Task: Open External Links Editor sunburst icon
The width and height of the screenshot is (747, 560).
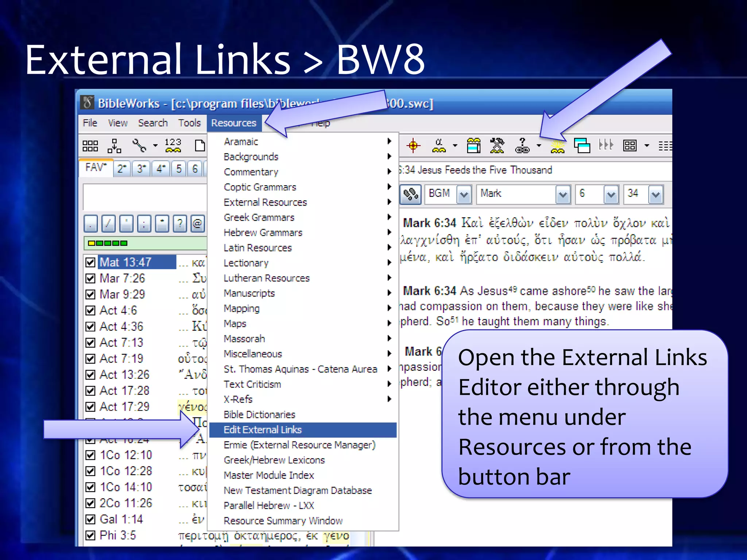Action: (558, 147)
